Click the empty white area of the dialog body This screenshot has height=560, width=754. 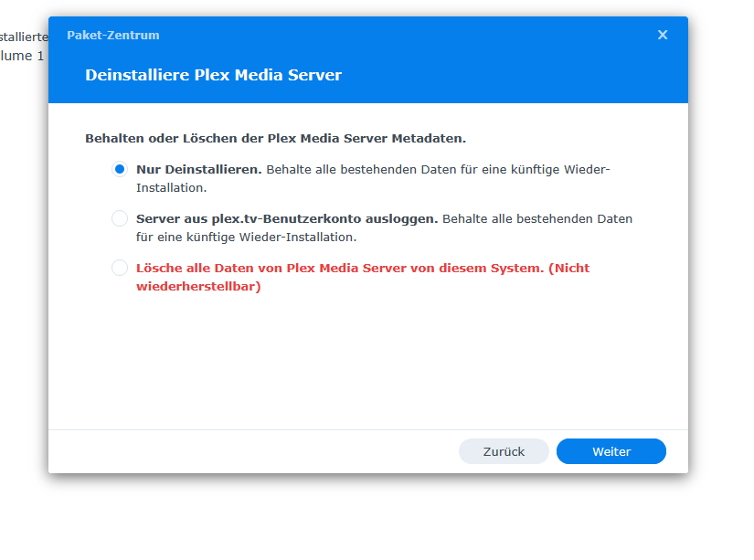[366, 365]
